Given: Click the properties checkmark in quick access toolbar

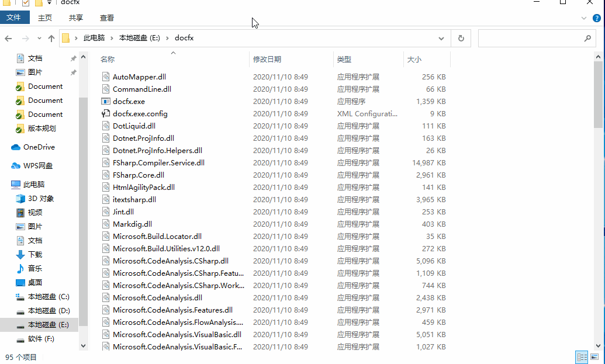Looking at the screenshot, I should (26, 3).
